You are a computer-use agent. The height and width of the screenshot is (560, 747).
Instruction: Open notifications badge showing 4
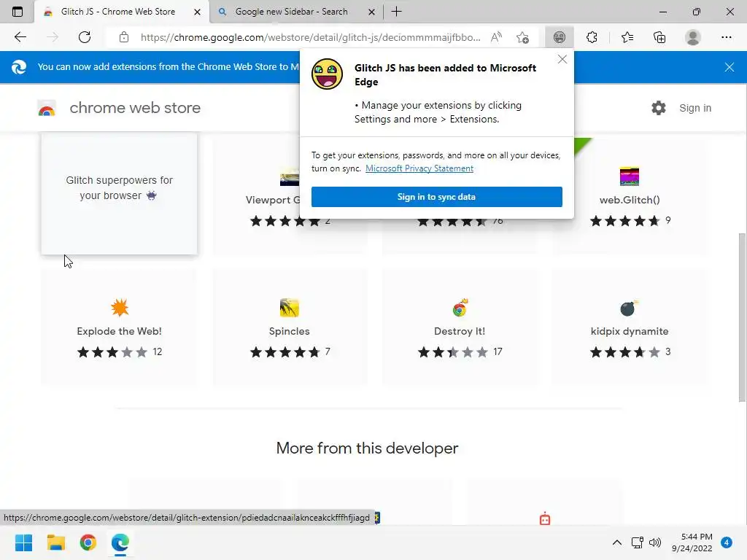(727, 542)
